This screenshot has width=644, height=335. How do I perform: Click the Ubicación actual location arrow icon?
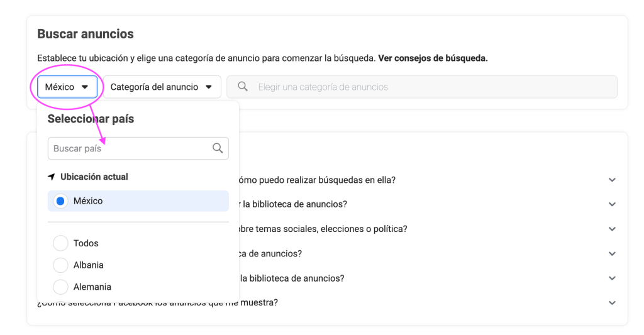[x=52, y=177]
